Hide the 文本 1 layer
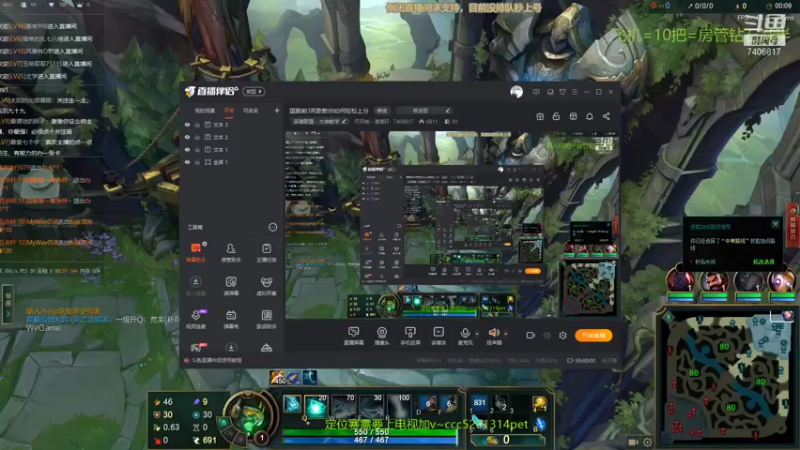 click(187, 149)
